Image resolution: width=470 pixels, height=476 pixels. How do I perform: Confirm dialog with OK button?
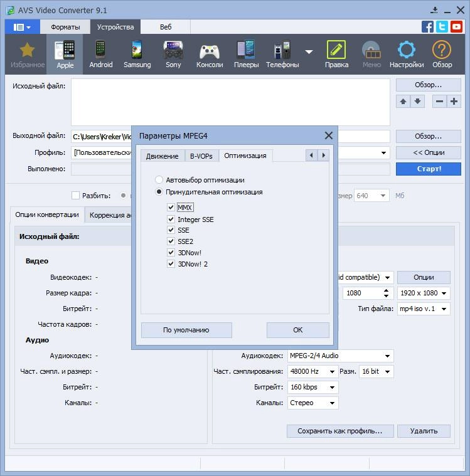click(297, 330)
